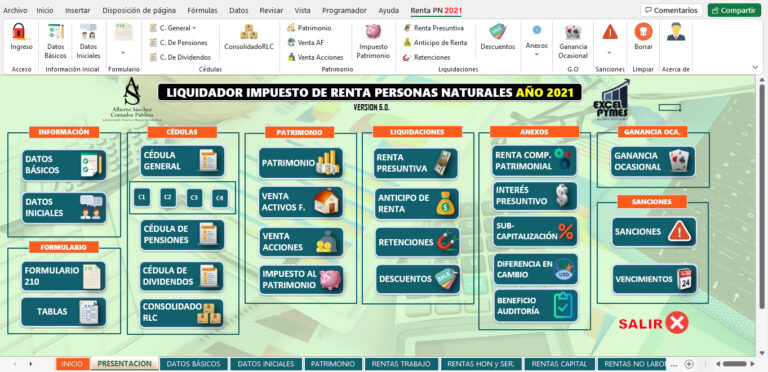
Task: Open the DIFERENCIA EN CAMBIO button
Action: 536,269
